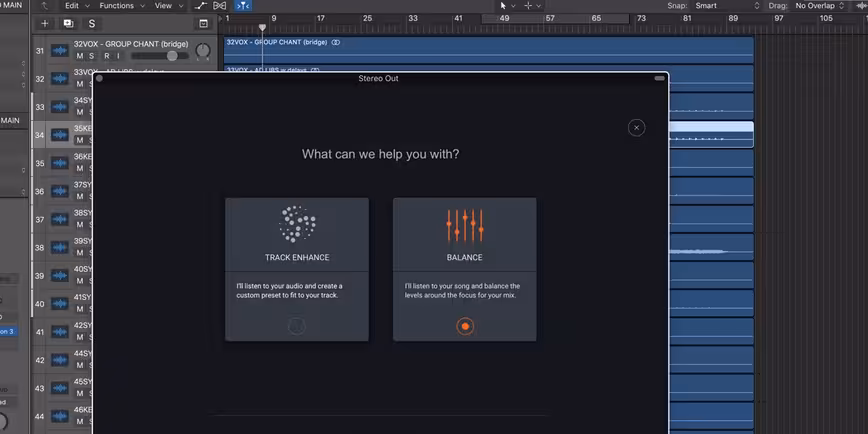
Task: Toggle the Catch Playhead button
Action: click(243, 6)
